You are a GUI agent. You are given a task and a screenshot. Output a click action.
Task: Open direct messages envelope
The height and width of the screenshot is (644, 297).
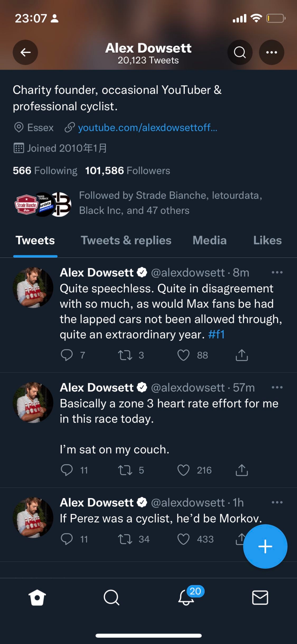[260, 597]
